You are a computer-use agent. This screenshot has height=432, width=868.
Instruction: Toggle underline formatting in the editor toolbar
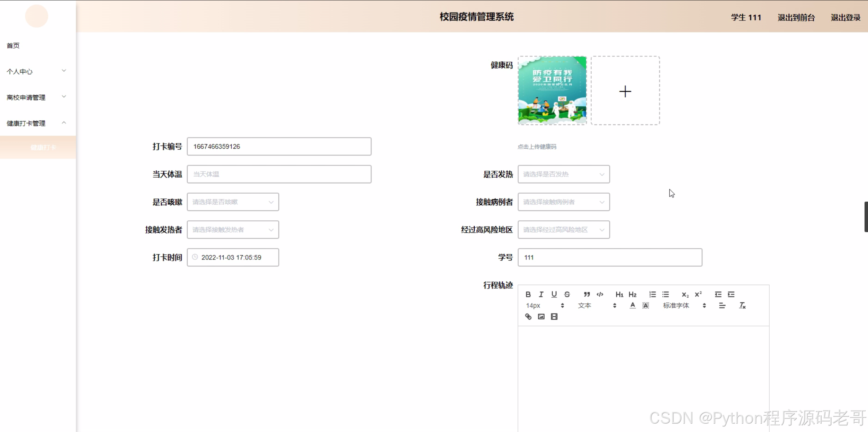click(x=554, y=294)
